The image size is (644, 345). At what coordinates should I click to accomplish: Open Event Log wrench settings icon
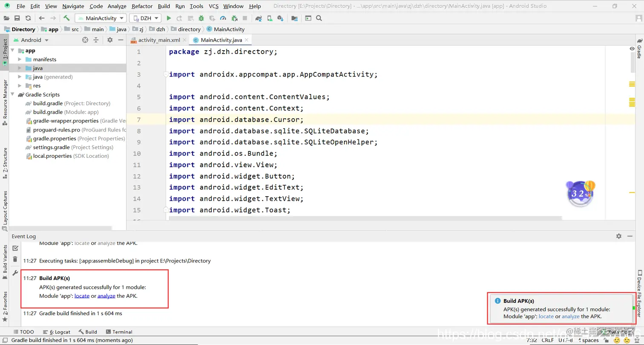click(15, 273)
